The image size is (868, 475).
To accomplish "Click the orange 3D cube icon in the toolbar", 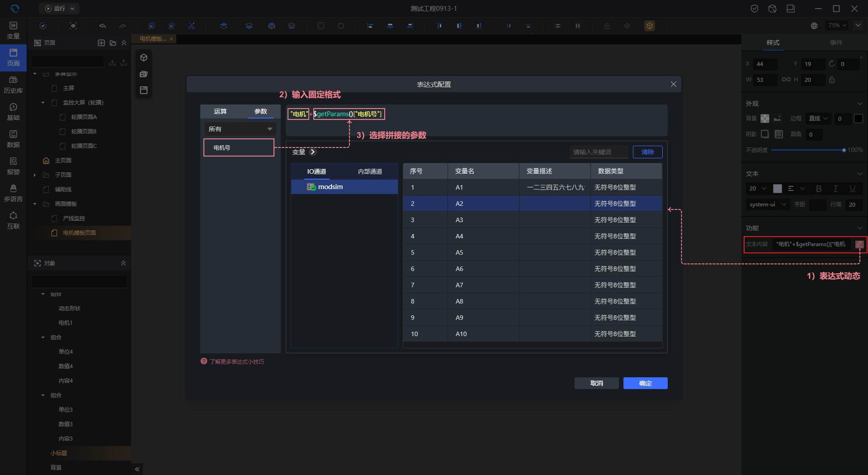I will tap(650, 26).
